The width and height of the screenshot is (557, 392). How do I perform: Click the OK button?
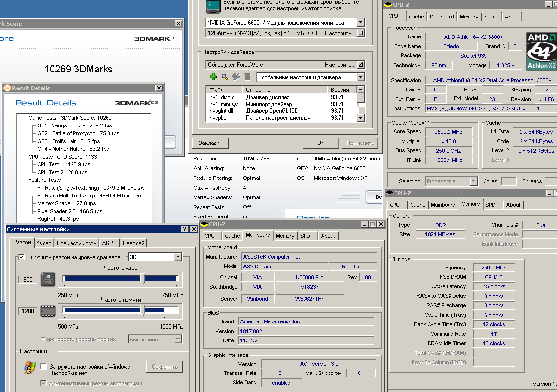321,143
